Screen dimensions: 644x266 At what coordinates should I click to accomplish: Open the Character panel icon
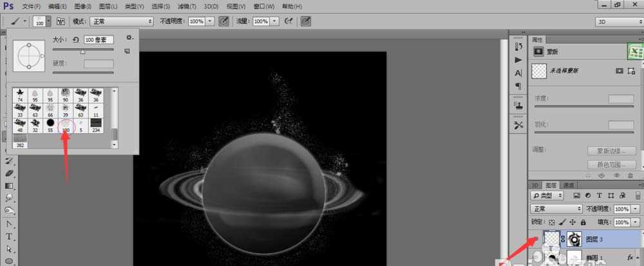pyautogui.click(x=518, y=73)
